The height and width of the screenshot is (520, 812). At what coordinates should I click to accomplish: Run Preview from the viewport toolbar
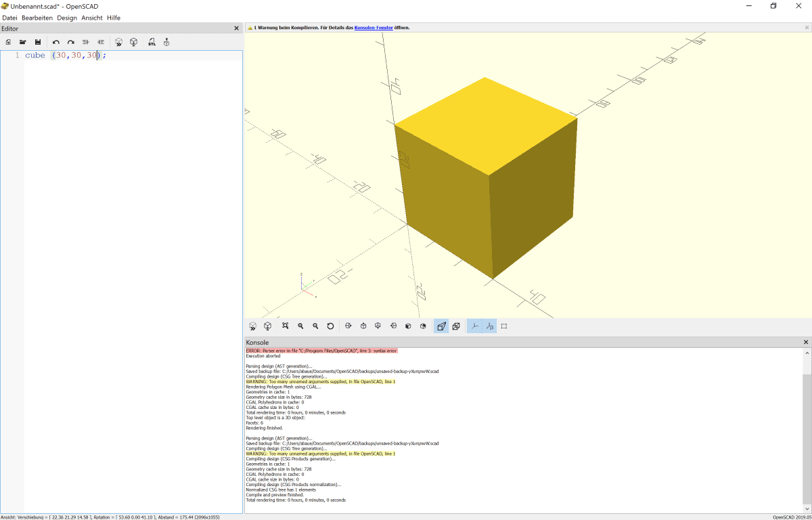(253, 326)
